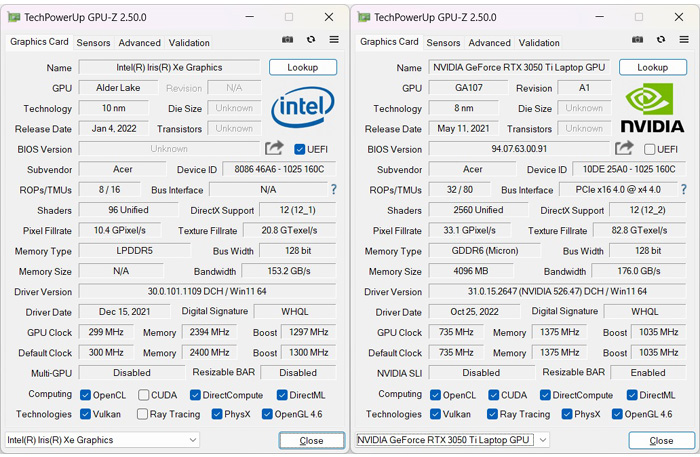Toggle PhysX checkbox in NVIDIA window
This screenshot has width=700, height=457.
567,414
